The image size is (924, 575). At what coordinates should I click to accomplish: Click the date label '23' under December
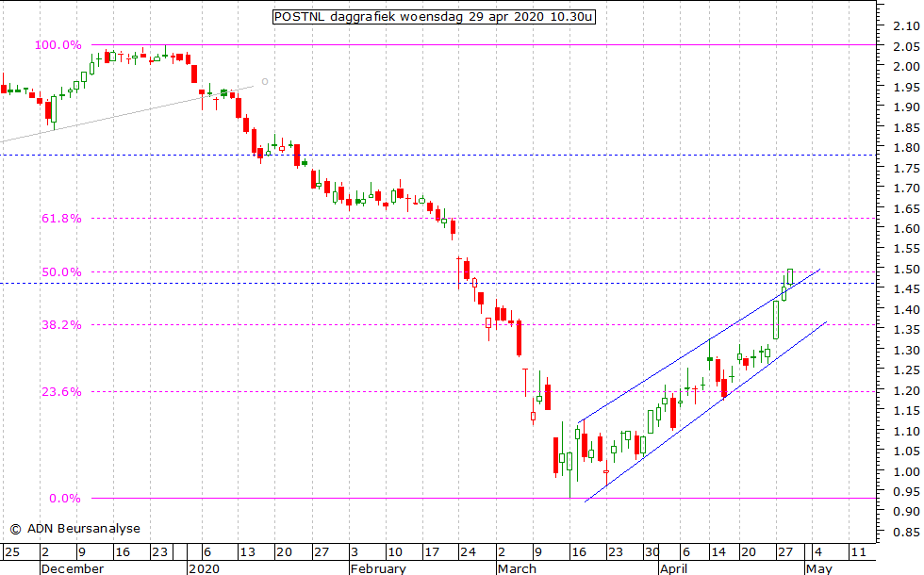coord(159,552)
